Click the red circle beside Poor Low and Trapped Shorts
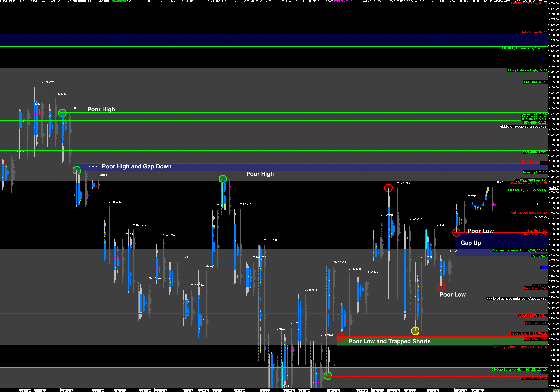 point(340,338)
